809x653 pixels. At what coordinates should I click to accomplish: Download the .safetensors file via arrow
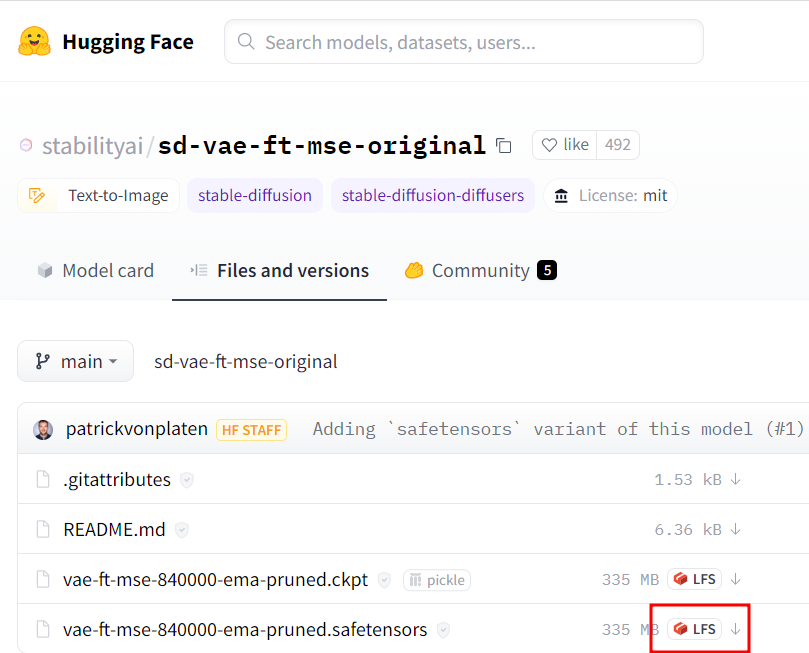pos(736,630)
